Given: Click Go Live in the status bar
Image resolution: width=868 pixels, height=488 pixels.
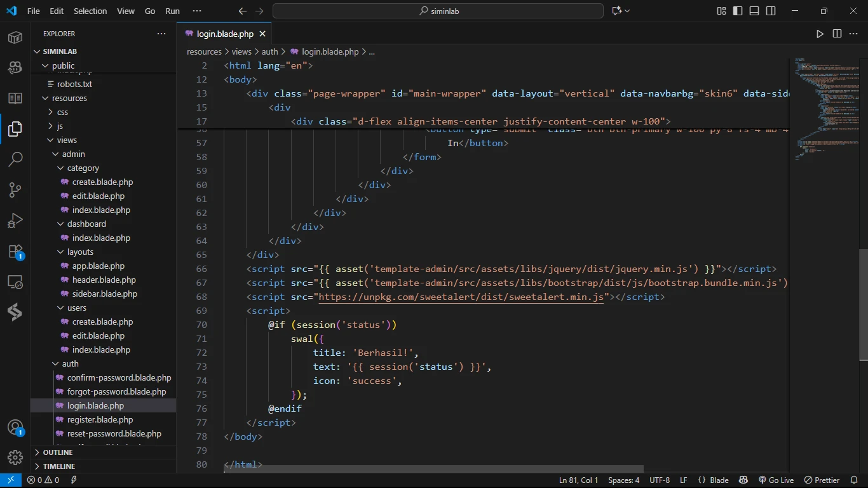Looking at the screenshot, I should [x=776, y=480].
